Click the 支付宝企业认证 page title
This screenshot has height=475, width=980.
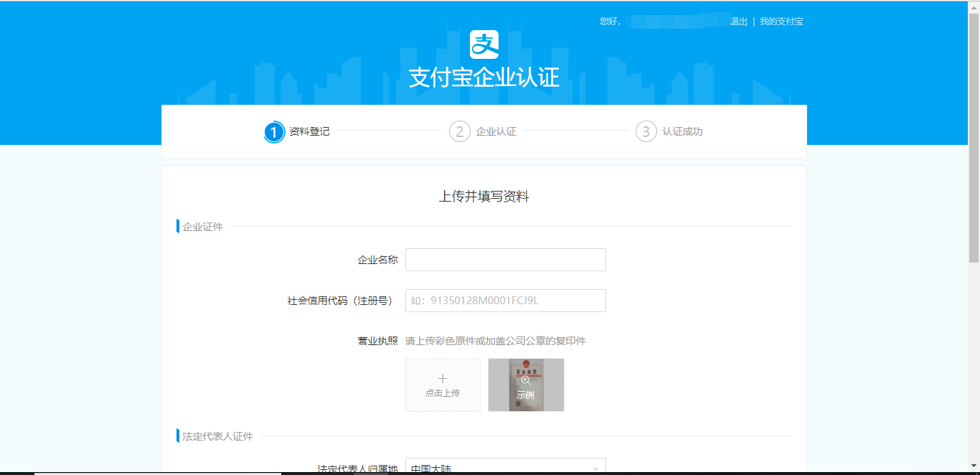point(484,77)
